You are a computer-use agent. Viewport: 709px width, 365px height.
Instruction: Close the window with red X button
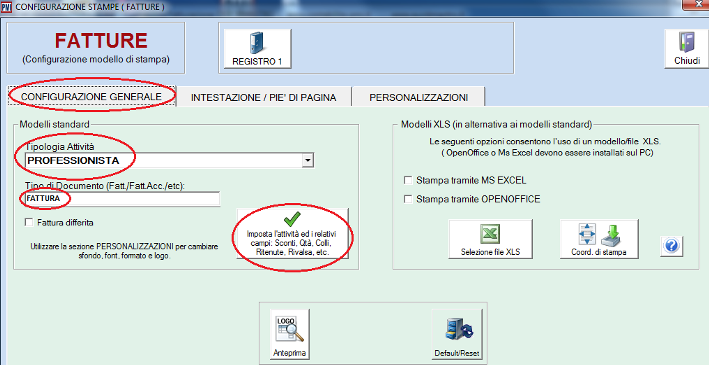click(700, 4)
